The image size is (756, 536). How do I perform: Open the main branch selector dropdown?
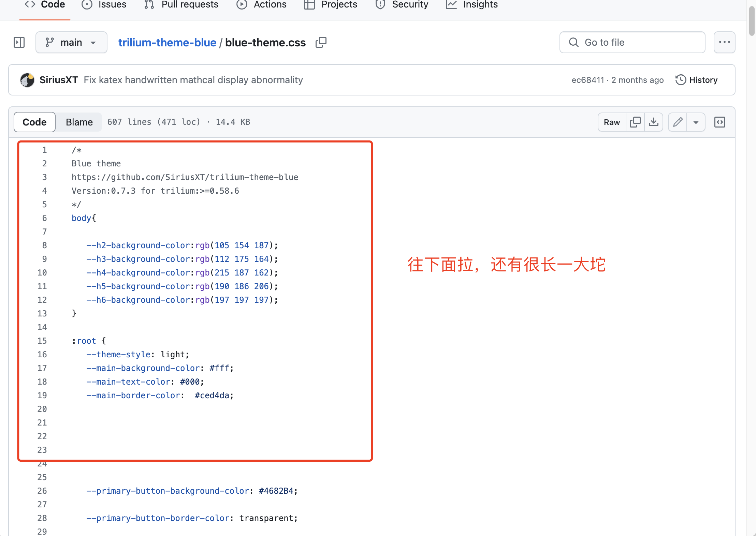pyautogui.click(x=71, y=42)
